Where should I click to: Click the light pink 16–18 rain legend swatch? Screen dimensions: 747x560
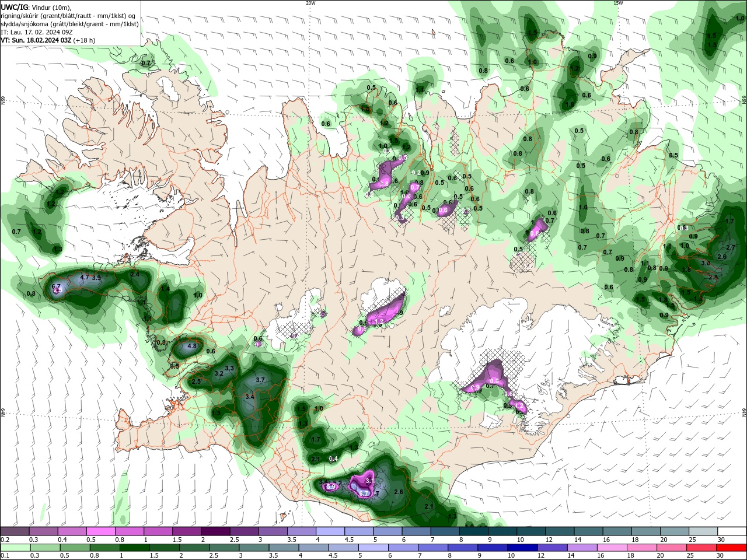pyautogui.click(x=613, y=548)
